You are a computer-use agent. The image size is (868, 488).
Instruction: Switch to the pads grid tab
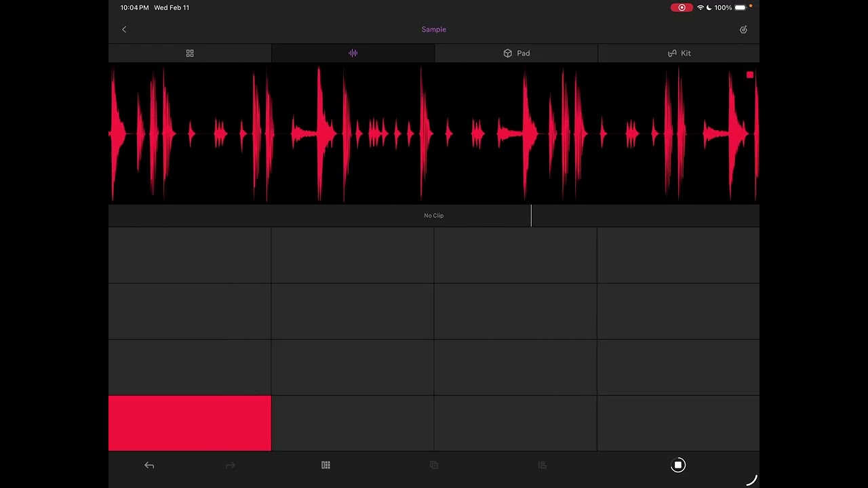coord(190,53)
